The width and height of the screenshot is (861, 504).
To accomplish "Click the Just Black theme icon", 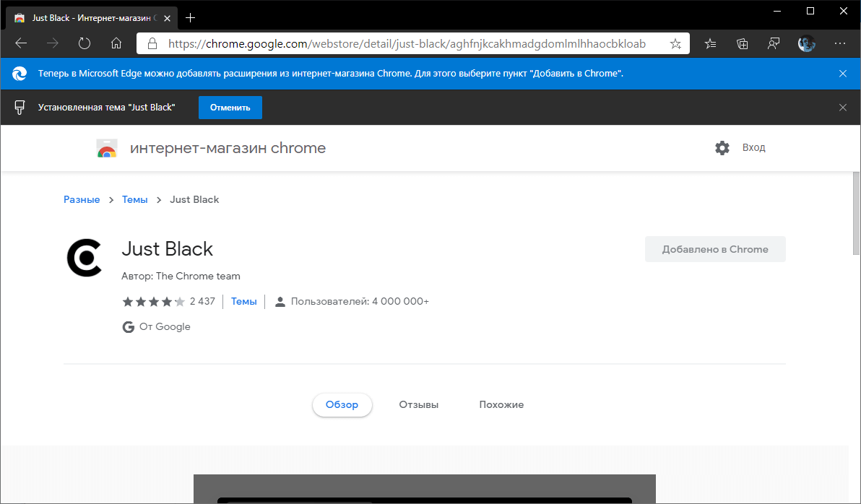I will tap(85, 258).
